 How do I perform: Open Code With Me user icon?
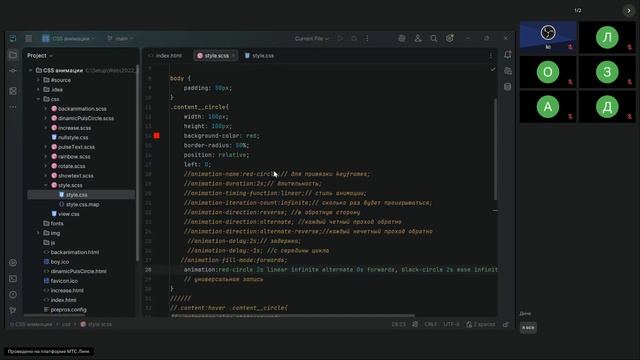[418, 38]
